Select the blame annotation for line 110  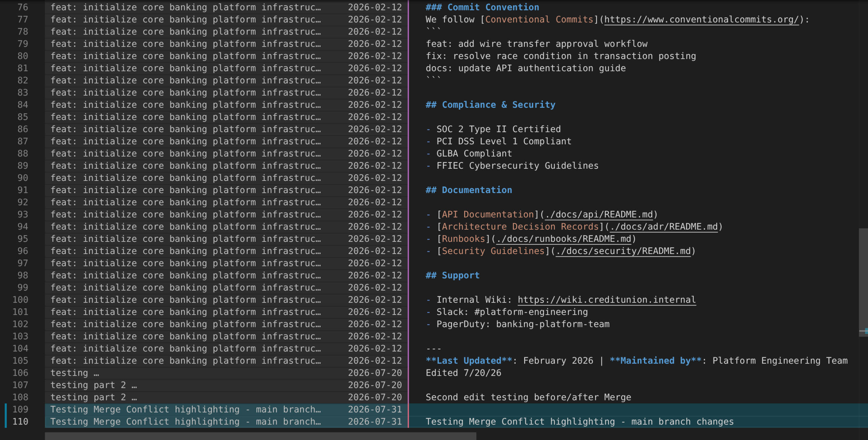(226, 422)
